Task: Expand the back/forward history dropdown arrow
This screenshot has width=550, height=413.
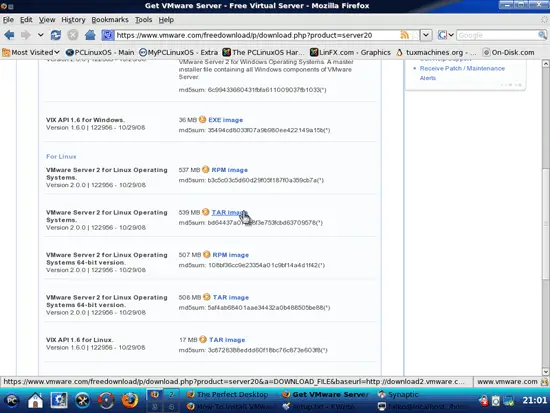Action: pos(41,35)
